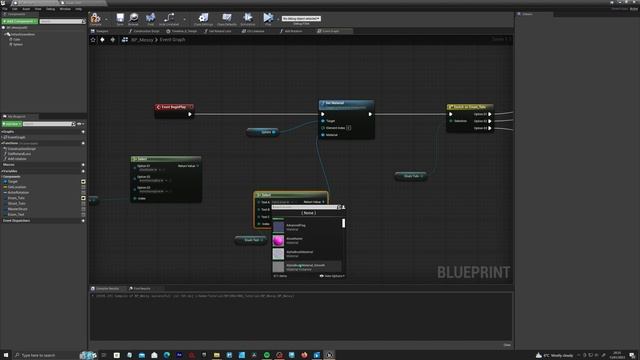The width and height of the screenshot is (640, 360).
Task: Click the search icon in My Blueprint filter
Action: tap(73, 124)
